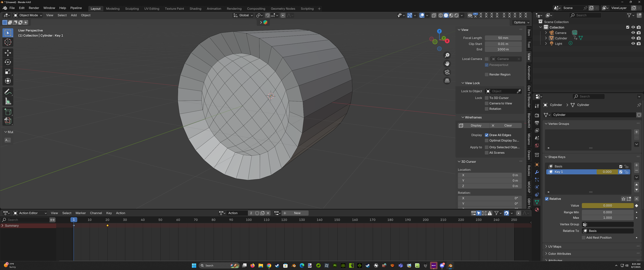
Task: Expand the Color Attributes panel
Action: click(546, 254)
